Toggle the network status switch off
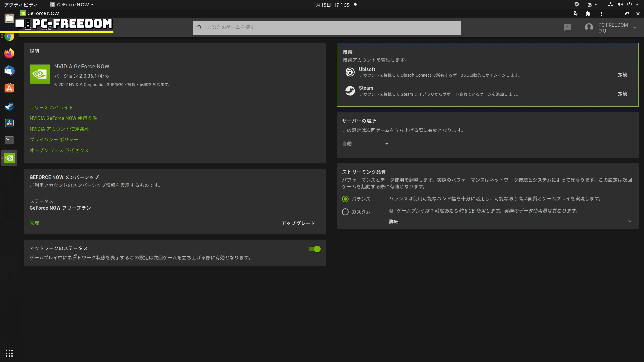This screenshot has width=644, height=362. [x=314, y=249]
